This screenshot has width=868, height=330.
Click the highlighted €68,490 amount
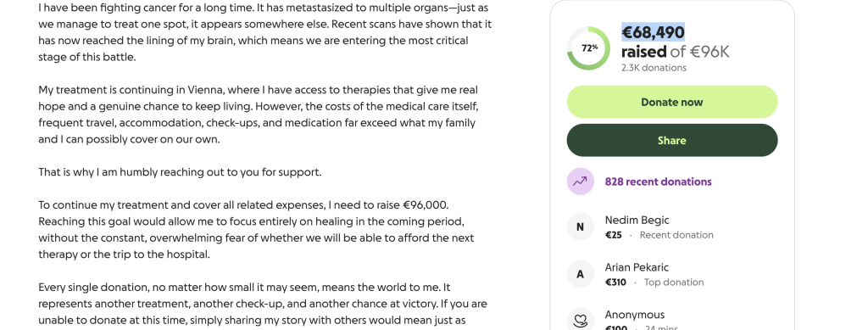click(x=654, y=33)
